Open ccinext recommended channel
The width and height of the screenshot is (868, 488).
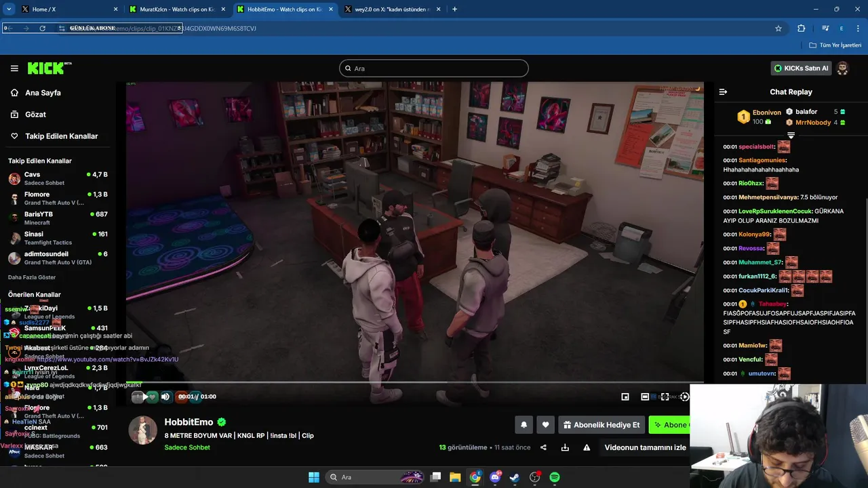pyautogui.click(x=58, y=432)
